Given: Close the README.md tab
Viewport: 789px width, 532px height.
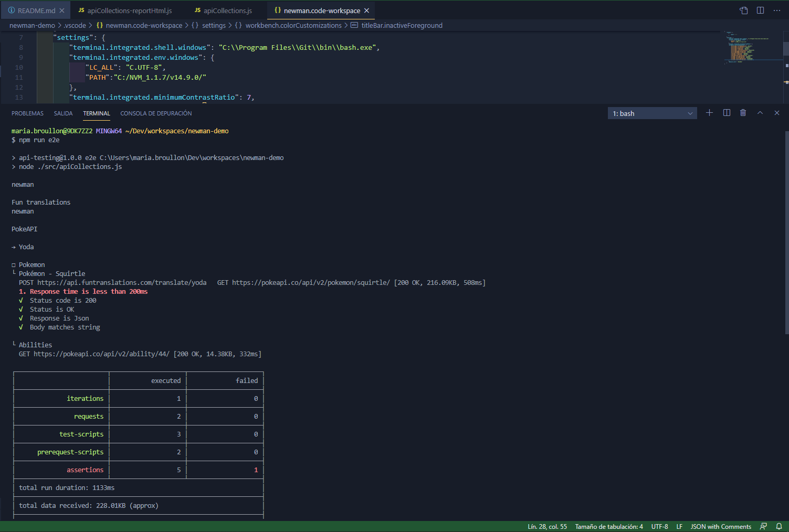Looking at the screenshot, I should [62, 10].
